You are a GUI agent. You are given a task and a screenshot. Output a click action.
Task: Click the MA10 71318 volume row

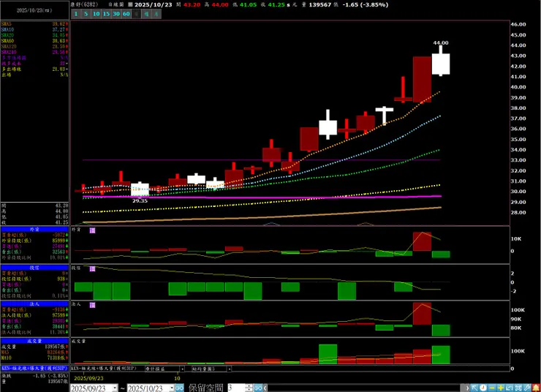pos(34,358)
